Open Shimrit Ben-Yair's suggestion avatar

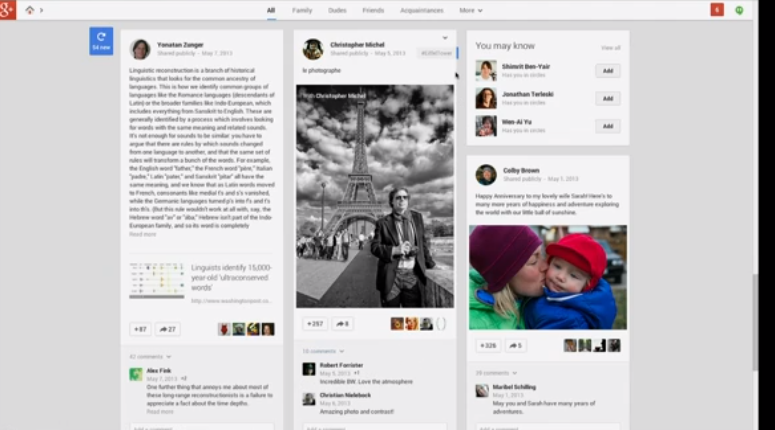(486, 71)
